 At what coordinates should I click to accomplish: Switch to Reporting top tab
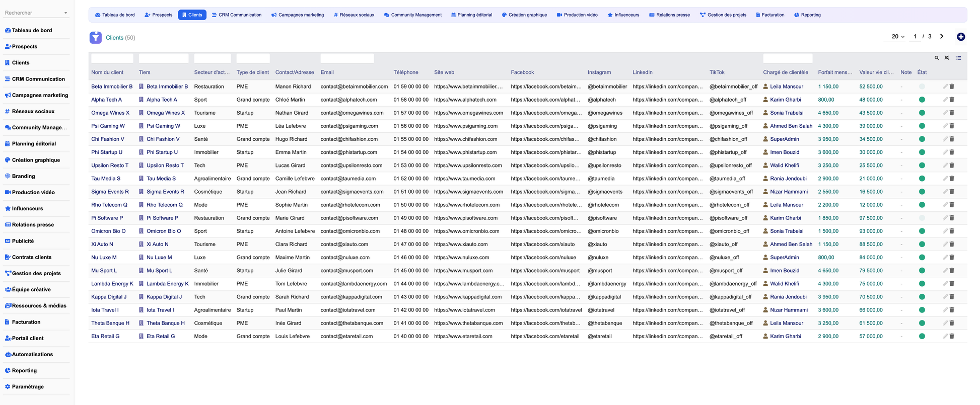(807, 15)
